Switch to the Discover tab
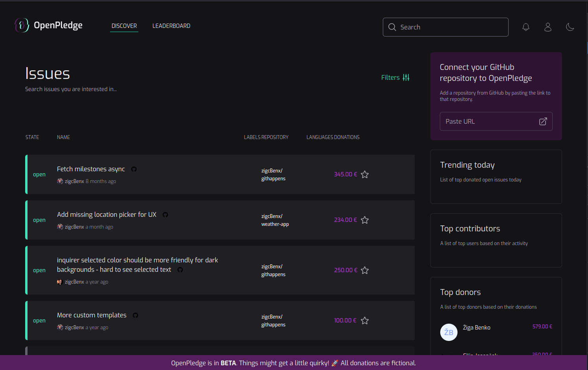This screenshot has height=370, width=588. click(124, 26)
